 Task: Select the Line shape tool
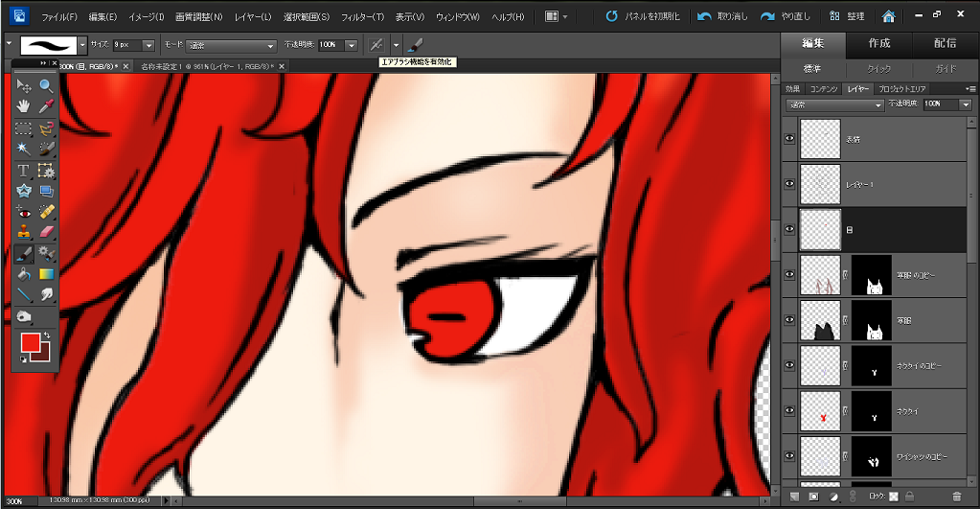(x=24, y=294)
